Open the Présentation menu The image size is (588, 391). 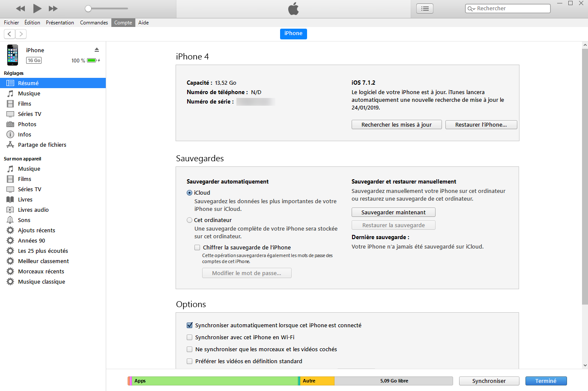60,23
